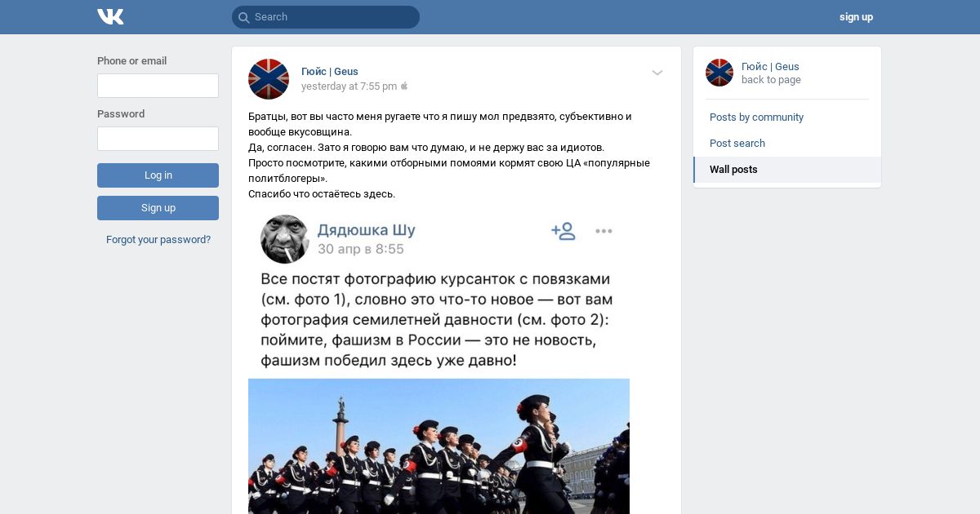Screen dimensions: 980x514
Task: Focus the Phone or email field
Action: pos(158,86)
